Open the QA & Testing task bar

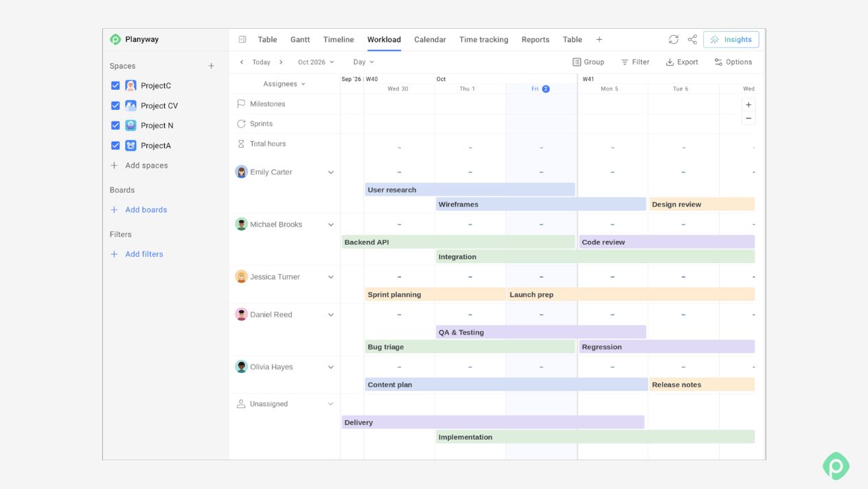coord(541,332)
